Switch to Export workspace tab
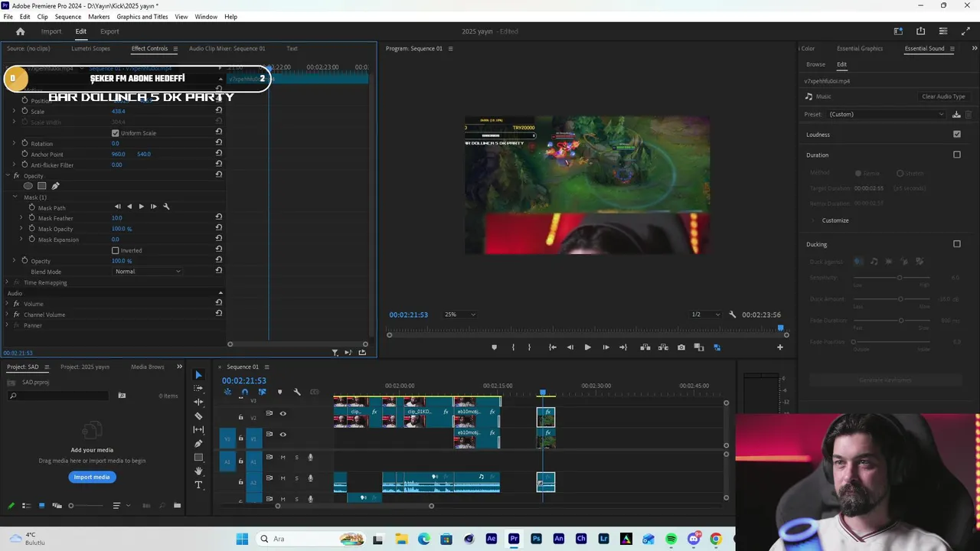Screen dimensions: 980x551 click(x=109, y=31)
